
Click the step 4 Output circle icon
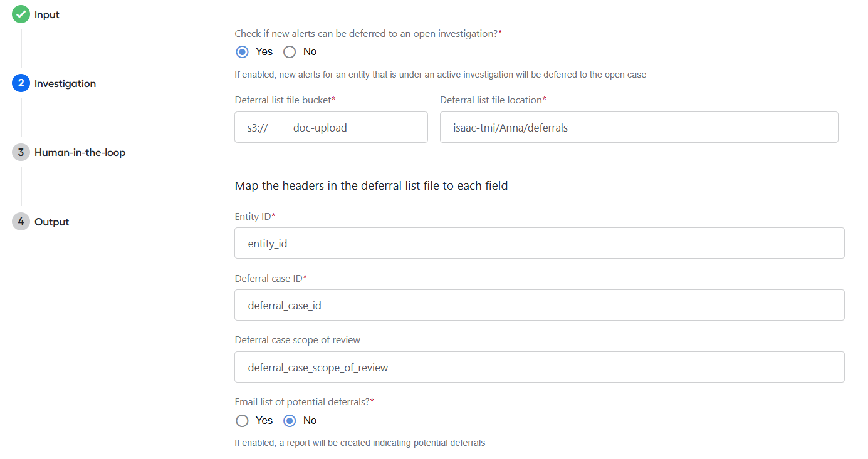21,222
